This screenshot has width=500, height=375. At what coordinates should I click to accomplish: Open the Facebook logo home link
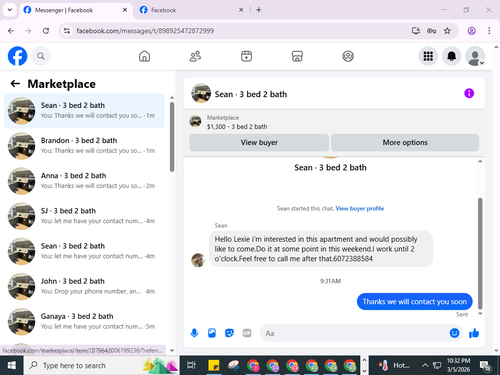(x=17, y=56)
